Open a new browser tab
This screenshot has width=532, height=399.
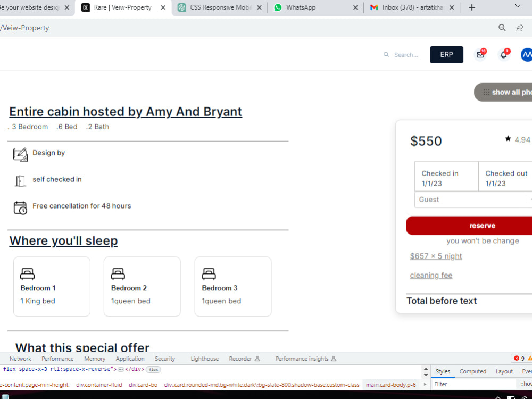point(471,7)
